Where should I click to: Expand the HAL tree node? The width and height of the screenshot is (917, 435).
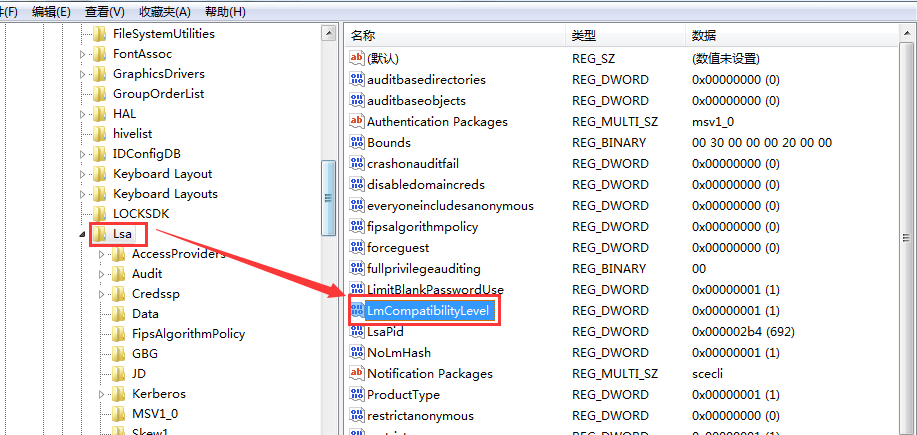point(82,114)
